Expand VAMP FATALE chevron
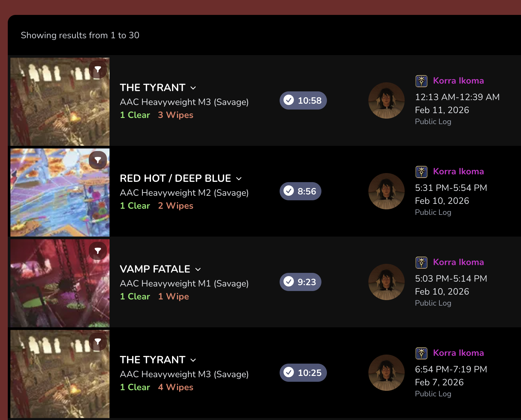Image resolution: width=521 pixels, height=420 pixels. click(x=198, y=270)
